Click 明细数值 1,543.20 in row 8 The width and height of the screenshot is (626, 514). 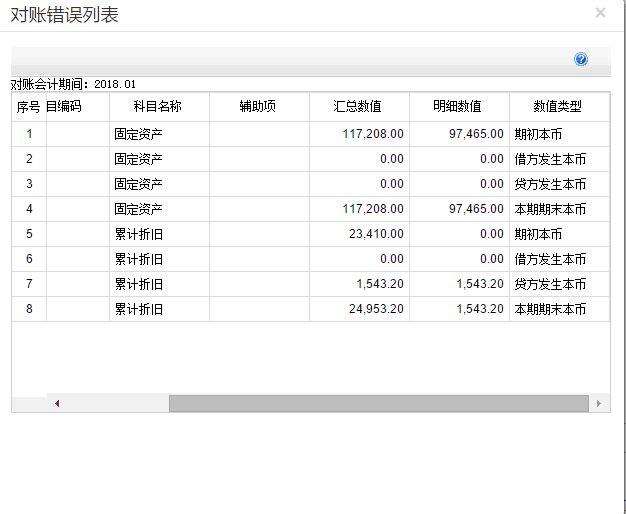coord(480,309)
